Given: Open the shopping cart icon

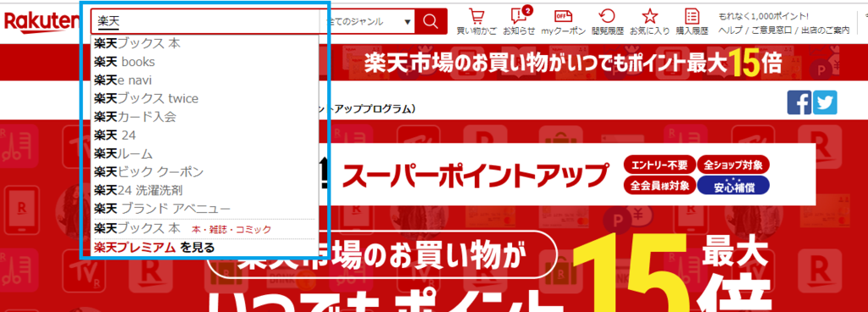Looking at the screenshot, I should click(476, 22).
